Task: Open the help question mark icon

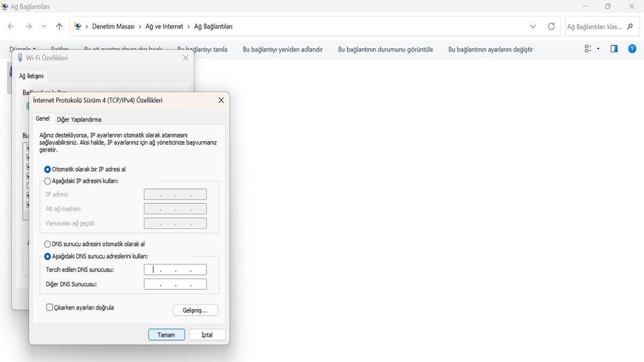Action: pos(632,49)
